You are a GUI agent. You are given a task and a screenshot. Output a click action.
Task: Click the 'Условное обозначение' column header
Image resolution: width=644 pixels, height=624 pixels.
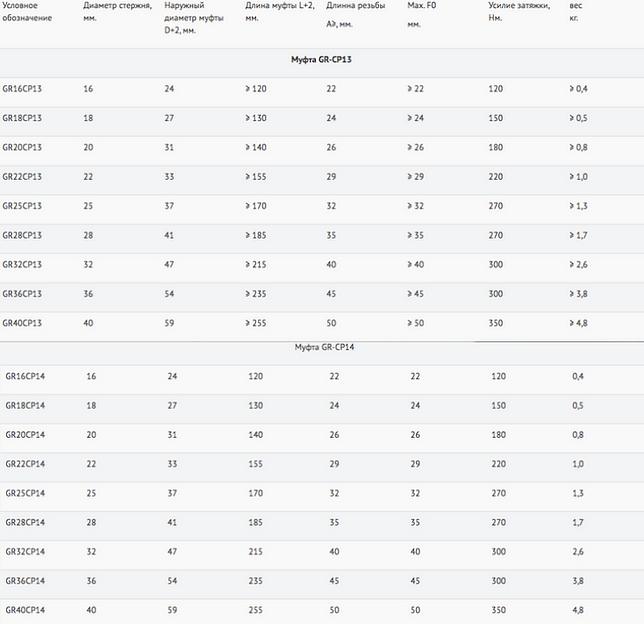coord(24,12)
